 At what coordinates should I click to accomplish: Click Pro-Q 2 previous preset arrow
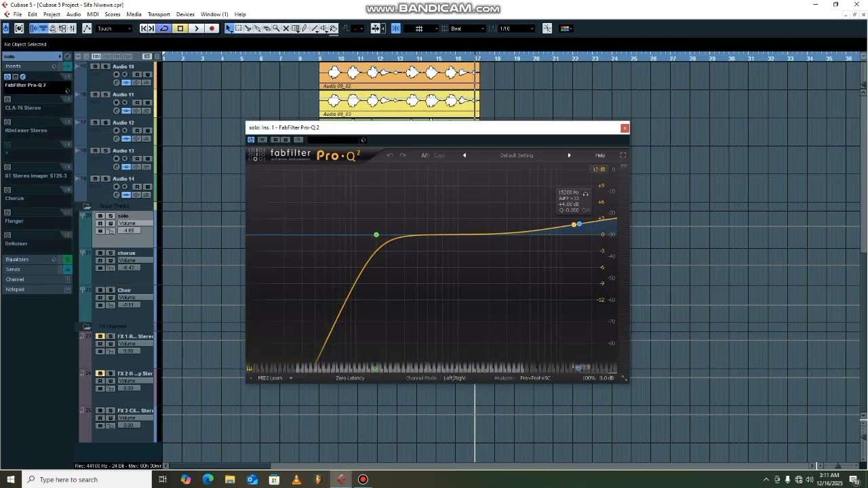click(465, 155)
